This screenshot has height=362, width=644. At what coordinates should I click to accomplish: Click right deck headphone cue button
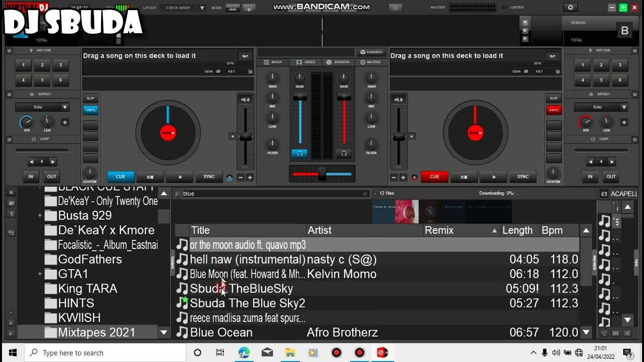(344, 153)
